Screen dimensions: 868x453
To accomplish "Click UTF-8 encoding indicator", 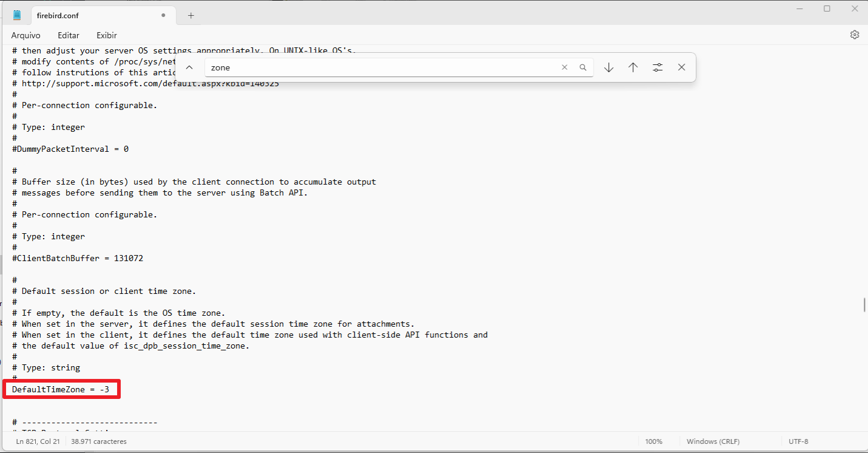I will 798,441.
